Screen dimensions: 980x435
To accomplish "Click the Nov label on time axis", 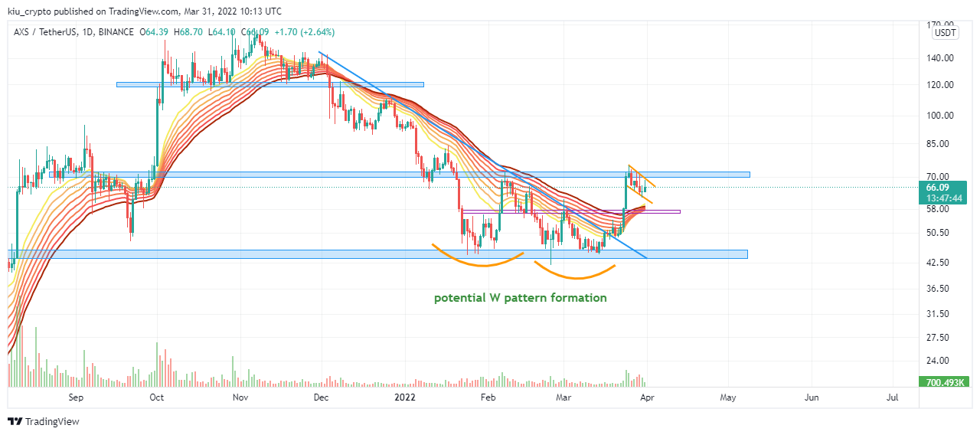I will 240,397.
